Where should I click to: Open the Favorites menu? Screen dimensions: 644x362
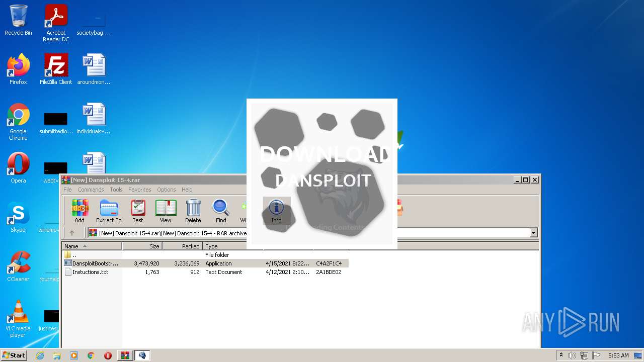140,190
